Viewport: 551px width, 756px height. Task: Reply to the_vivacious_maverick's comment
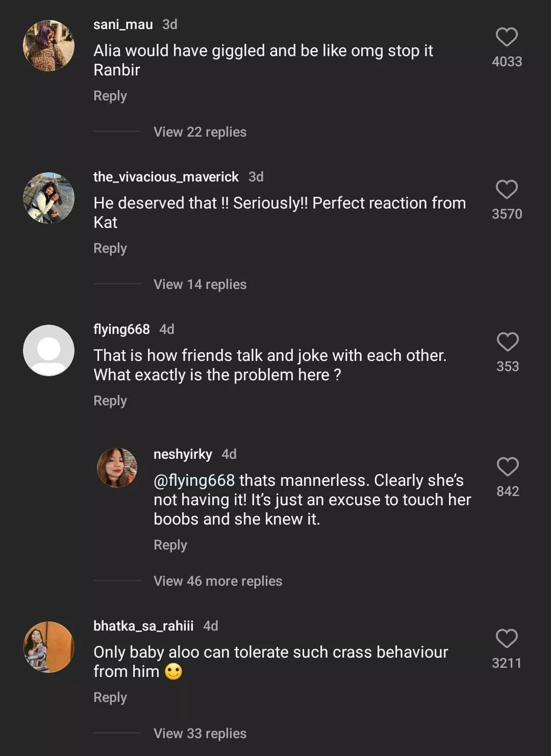[x=110, y=248]
